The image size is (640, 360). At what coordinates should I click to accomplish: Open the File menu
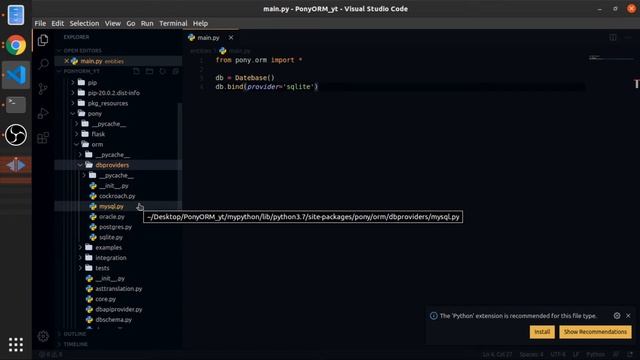tap(40, 23)
